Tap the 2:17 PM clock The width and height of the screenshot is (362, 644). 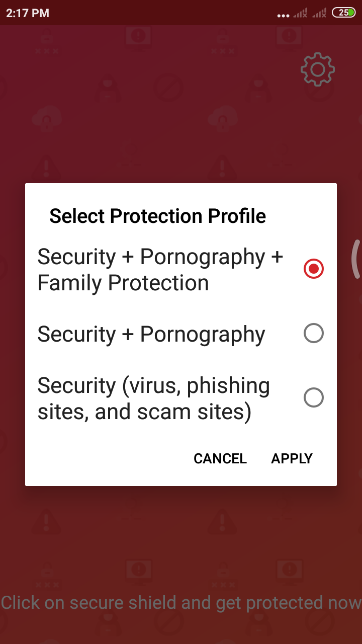tap(27, 14)
